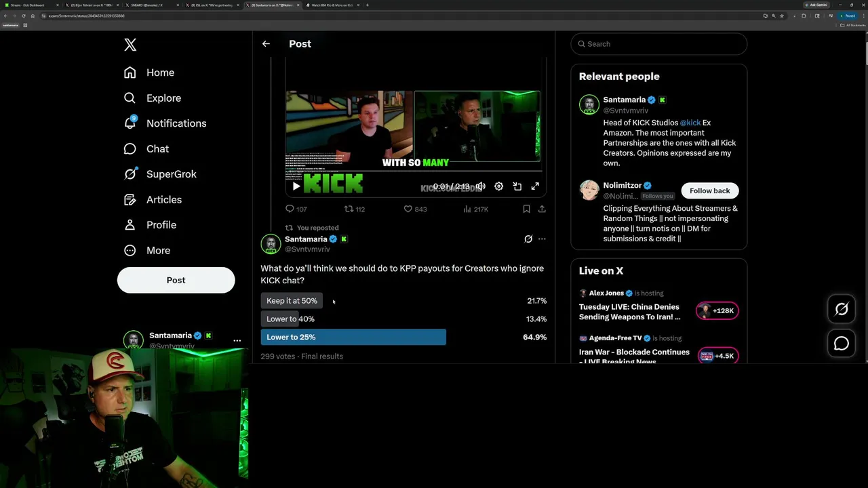Open Santamaria in Relevant people
The image size is (868, 488).
point(624,100)
